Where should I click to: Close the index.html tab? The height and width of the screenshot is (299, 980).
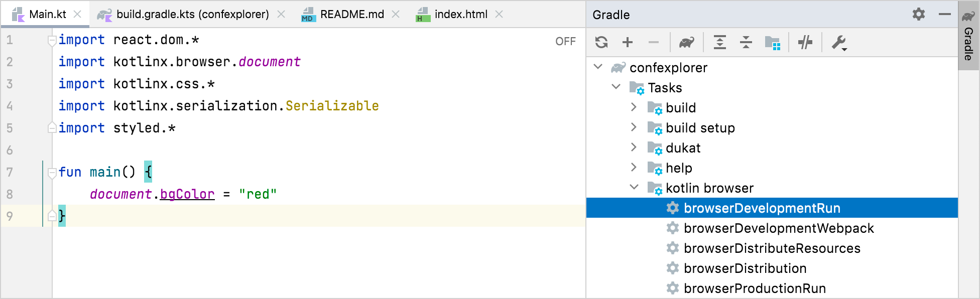(500, 14)
